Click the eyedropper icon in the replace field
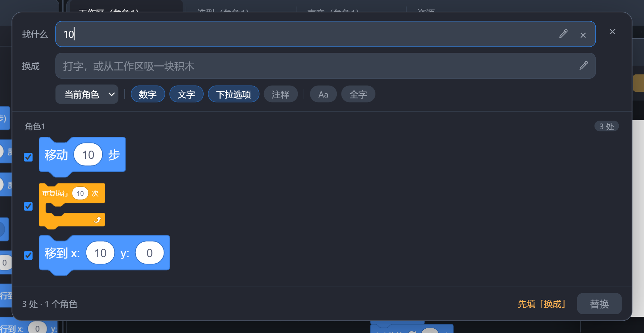This screenshot has height=333, width=644. (584, 65)
